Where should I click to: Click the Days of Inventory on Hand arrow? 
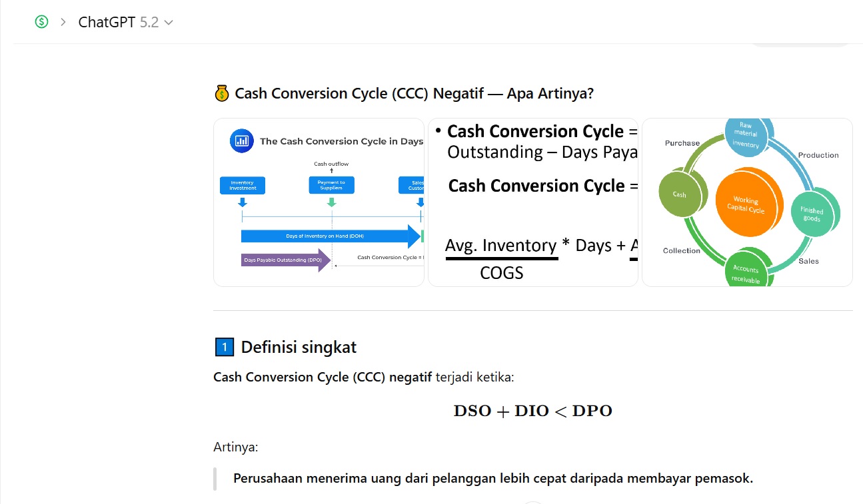pos(327,236)
